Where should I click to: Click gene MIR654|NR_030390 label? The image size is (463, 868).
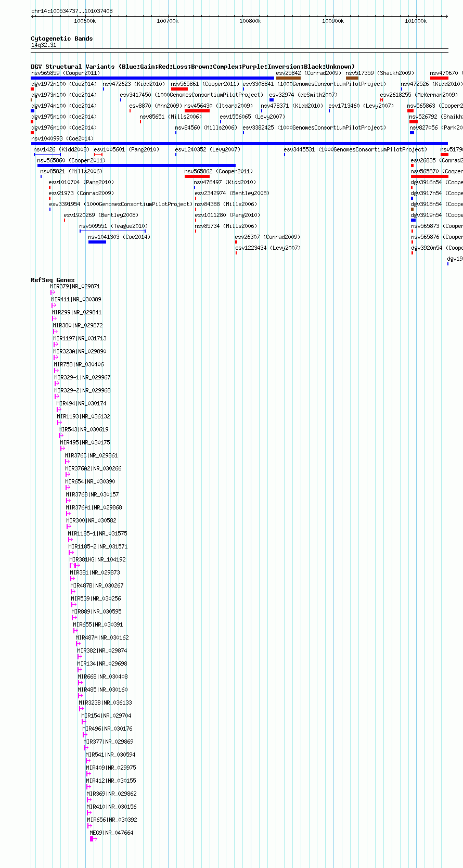pyautogui.click(x=90, y=481)
